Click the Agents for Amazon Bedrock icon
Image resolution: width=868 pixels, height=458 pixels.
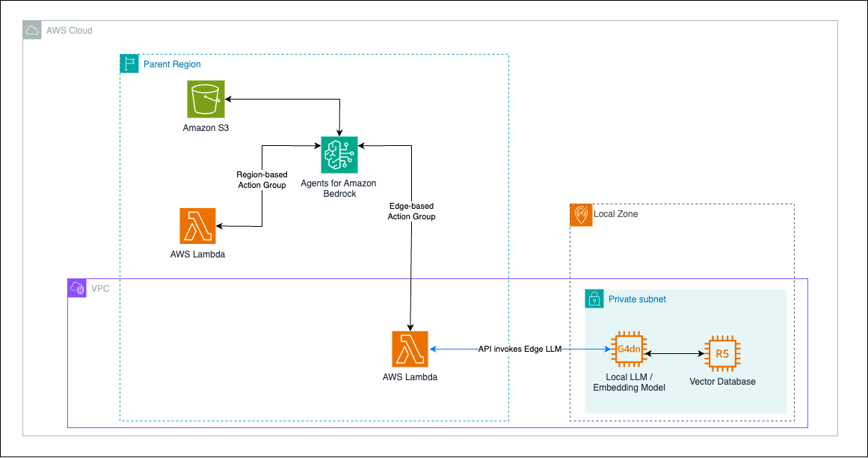coord(339,155)
